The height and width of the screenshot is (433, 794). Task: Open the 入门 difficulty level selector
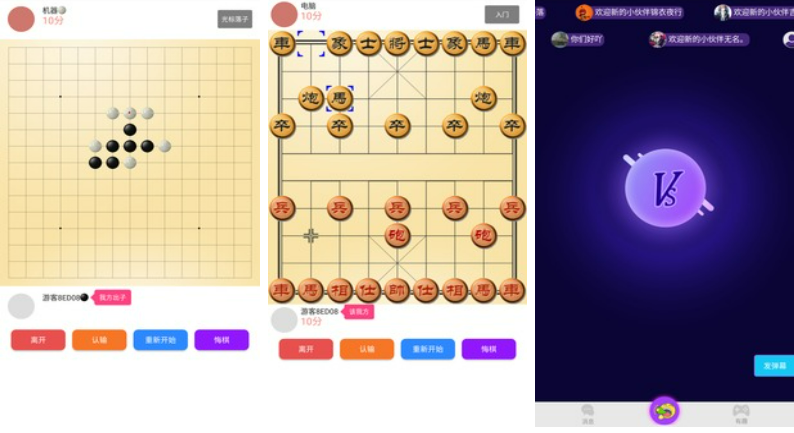(x=502, y=15)
